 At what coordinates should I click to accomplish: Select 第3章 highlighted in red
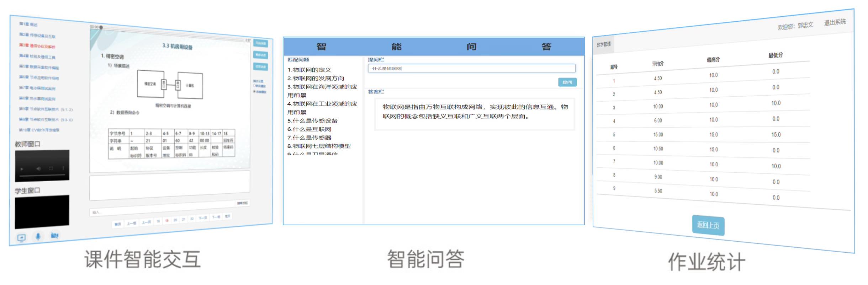tap(37, 46)
